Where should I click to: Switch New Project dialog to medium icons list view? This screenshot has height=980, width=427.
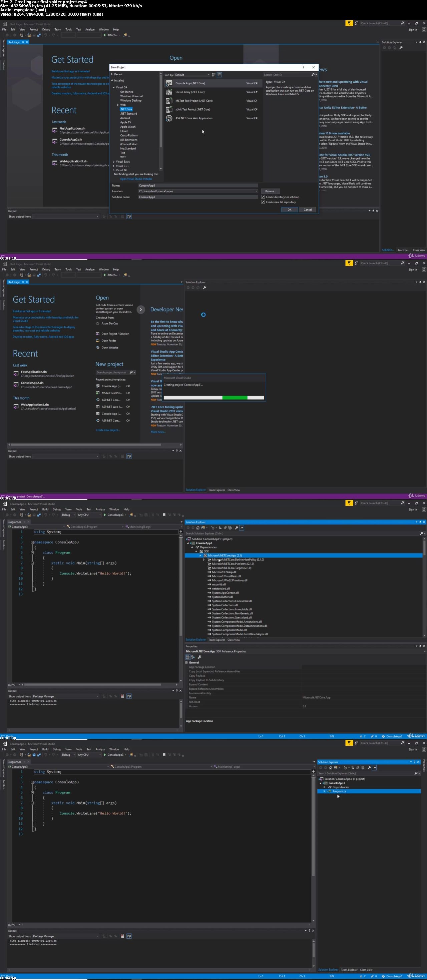point(220,75)
